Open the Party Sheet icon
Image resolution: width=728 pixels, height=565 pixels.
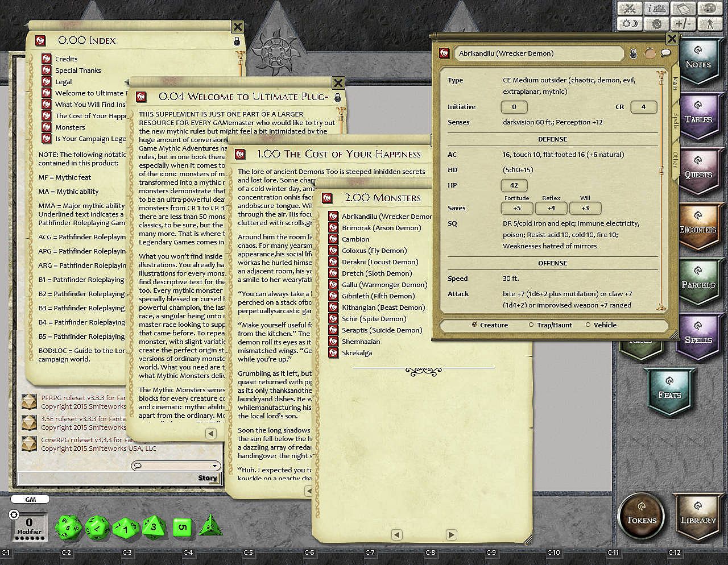pos(657,9)
